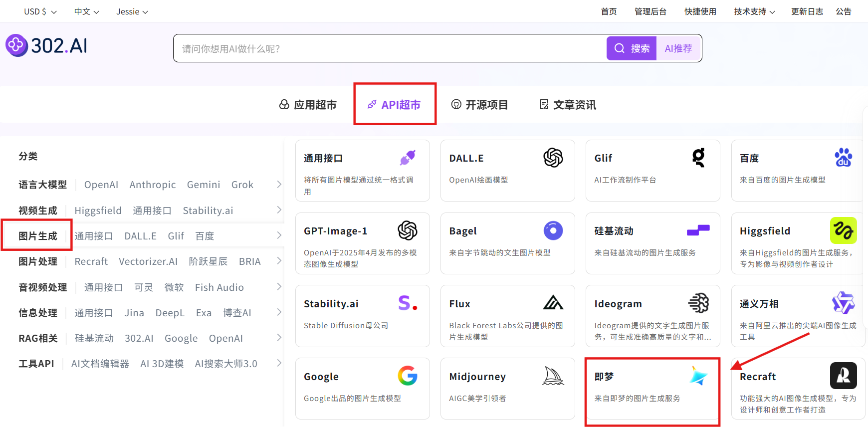Screen dimensions: 868x427
Task: Go to 首页 in top navigation
Action: pos(609,11)
